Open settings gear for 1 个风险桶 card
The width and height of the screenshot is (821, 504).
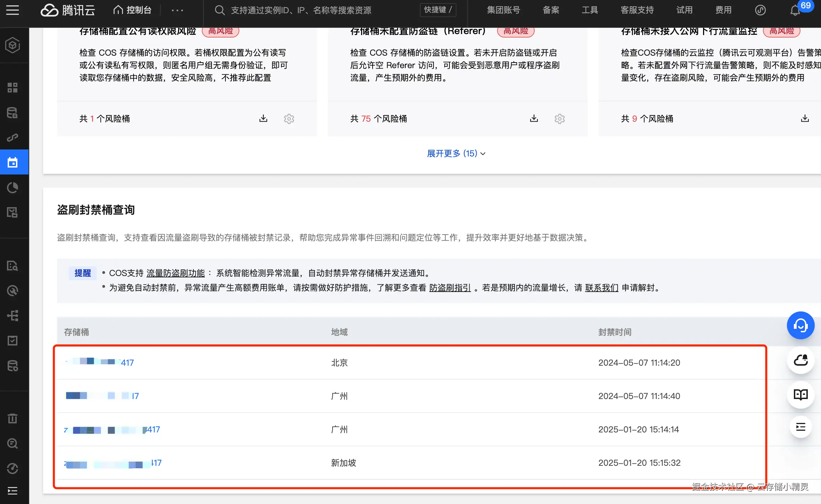(289, 119)
